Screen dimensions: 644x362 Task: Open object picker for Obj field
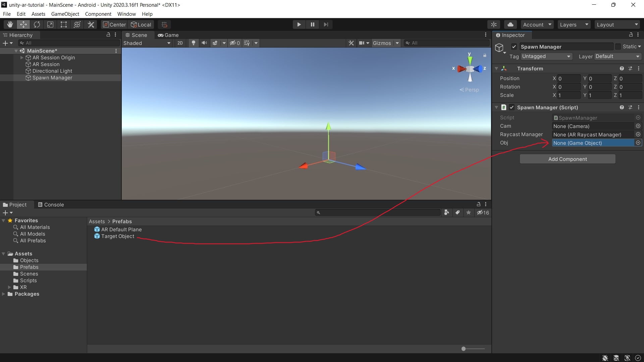point(638,143)
